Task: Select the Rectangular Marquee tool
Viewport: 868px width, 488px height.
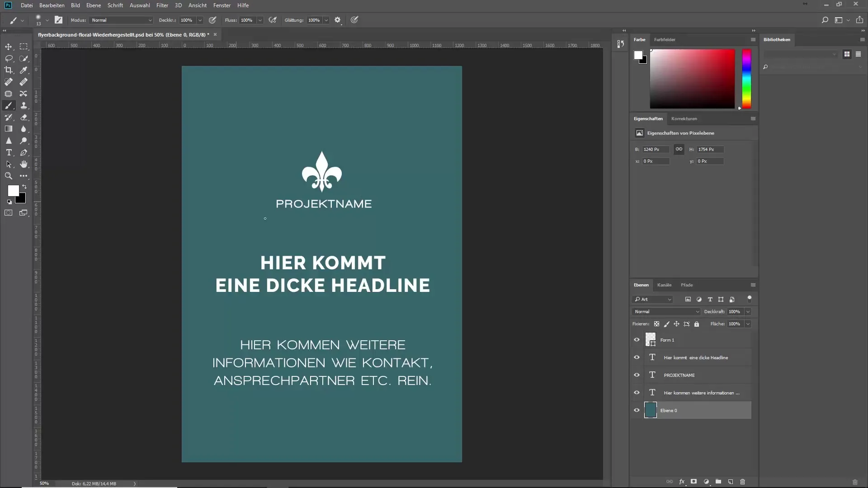Action: point(24,47)
